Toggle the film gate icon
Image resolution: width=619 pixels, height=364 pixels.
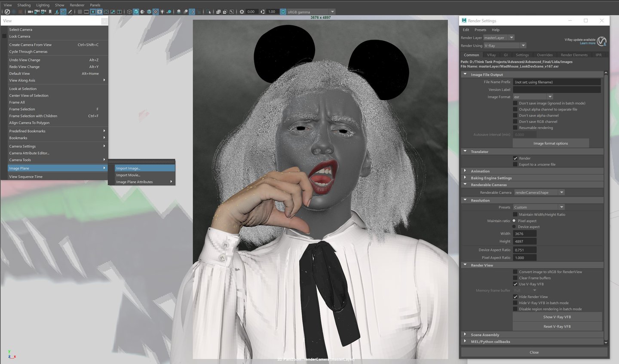pos(86,12)
